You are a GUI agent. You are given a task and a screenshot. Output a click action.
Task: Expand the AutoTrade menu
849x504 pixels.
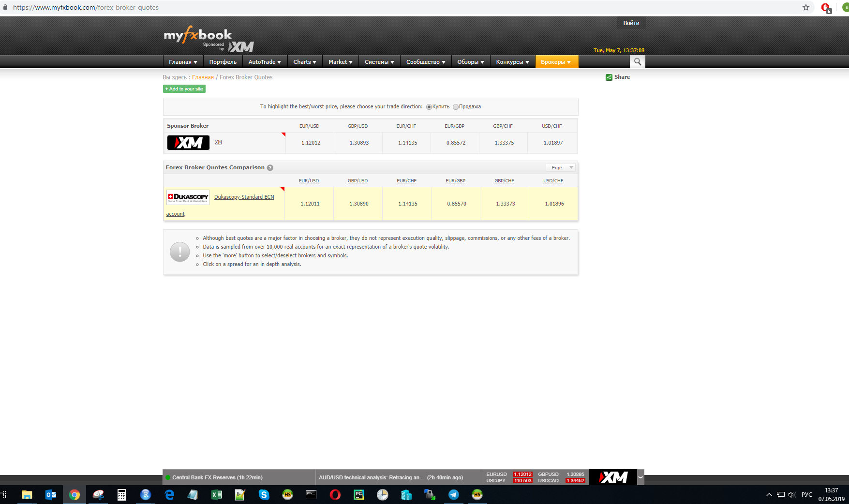265,62
